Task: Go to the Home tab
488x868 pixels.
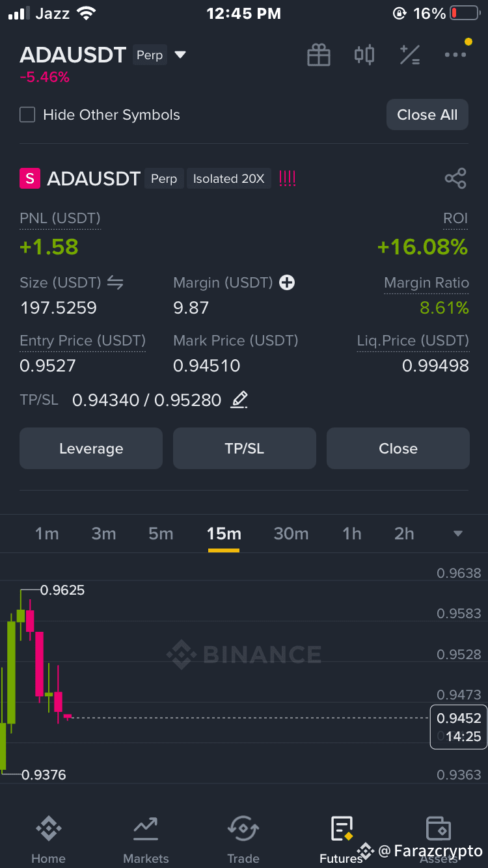Action: coord(48,841)
